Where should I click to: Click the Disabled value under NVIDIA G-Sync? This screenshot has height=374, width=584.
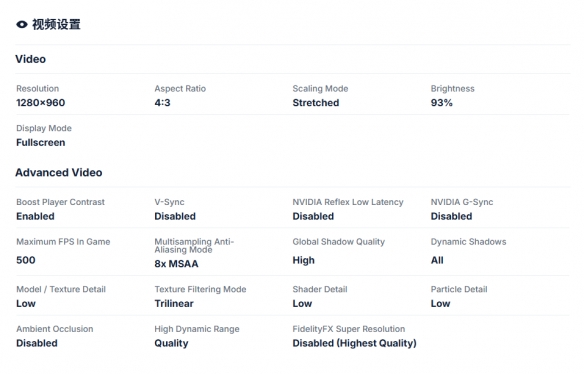point(451,216)
